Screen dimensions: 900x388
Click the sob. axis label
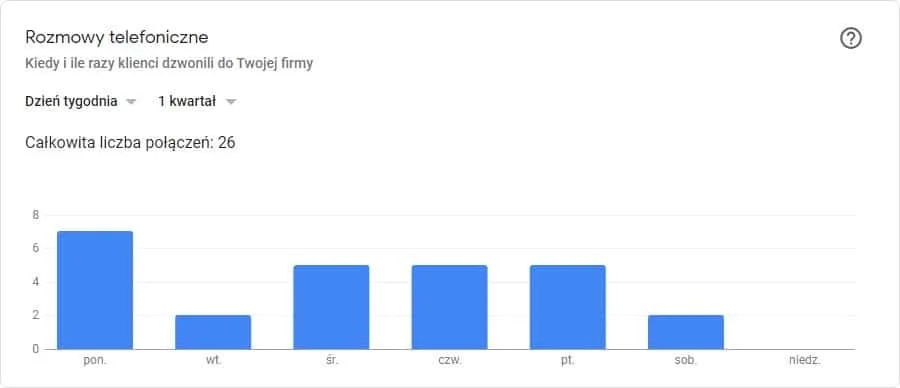click(686, 362)
